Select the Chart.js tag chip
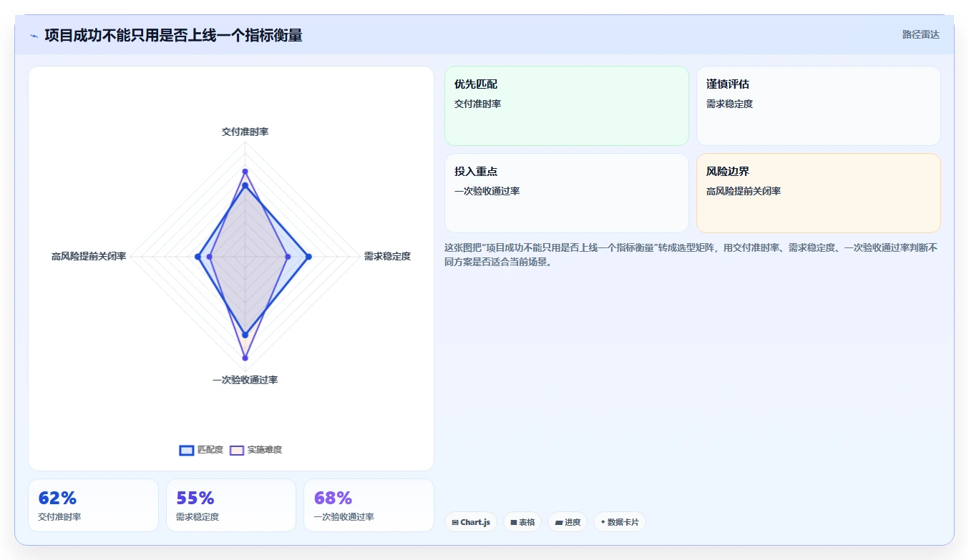 [x=471, y=522]
